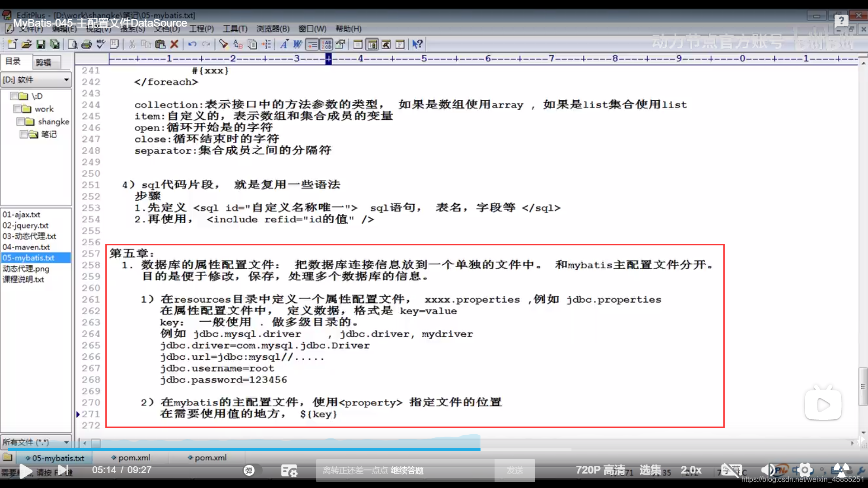
Task: Open video player settings gear
Action: tap(804, 470)
